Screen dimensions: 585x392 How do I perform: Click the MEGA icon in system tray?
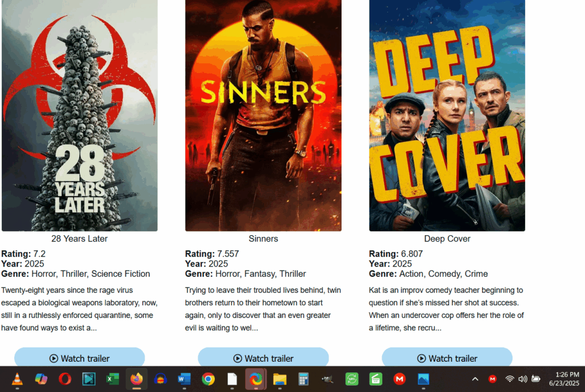pyautogui.click(x=492, y=379)
